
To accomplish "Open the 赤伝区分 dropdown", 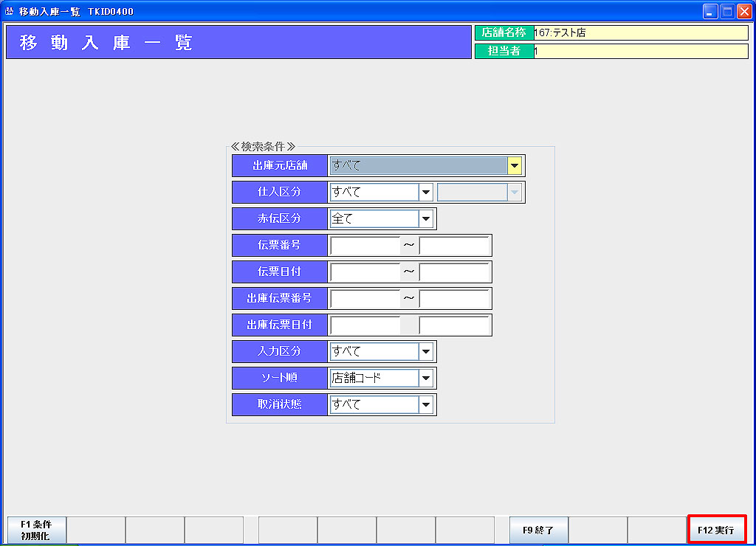I will 425,219.
